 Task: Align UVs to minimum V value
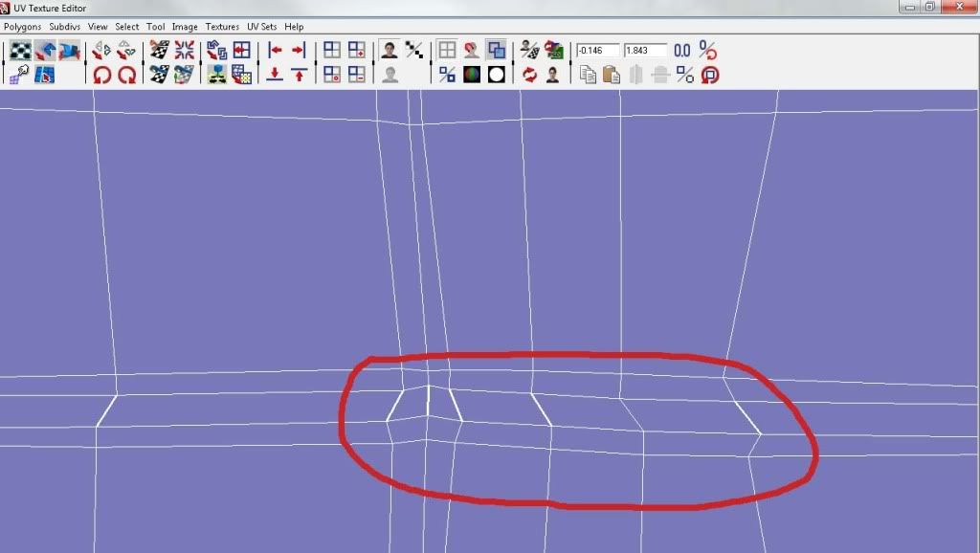coord(275,75)
